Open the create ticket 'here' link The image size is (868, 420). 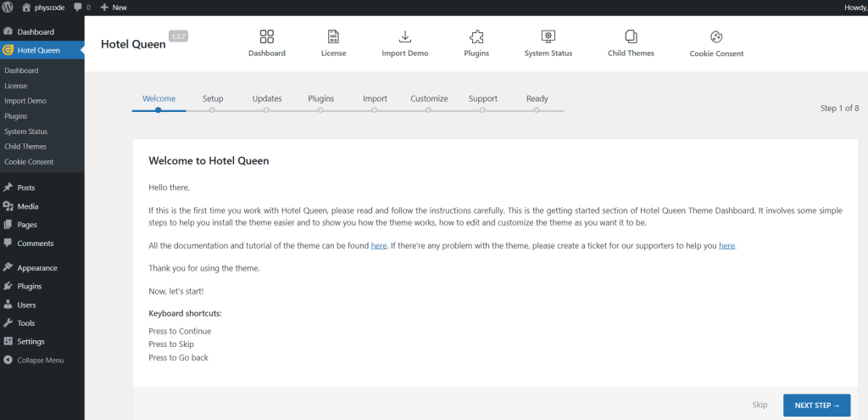click(x=726, y=245)
